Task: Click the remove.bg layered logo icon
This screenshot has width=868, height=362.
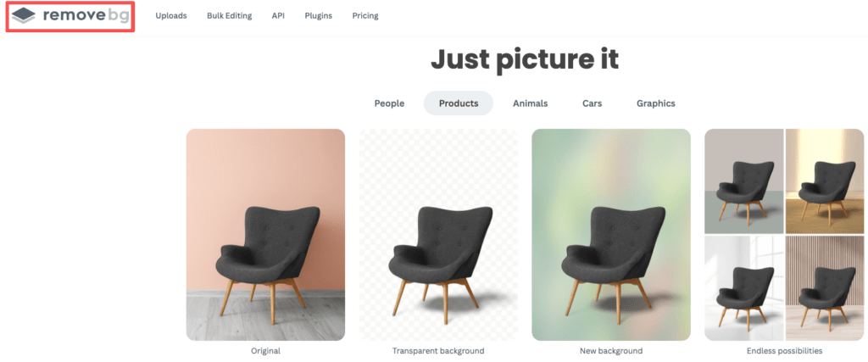Action: point(23,15)
